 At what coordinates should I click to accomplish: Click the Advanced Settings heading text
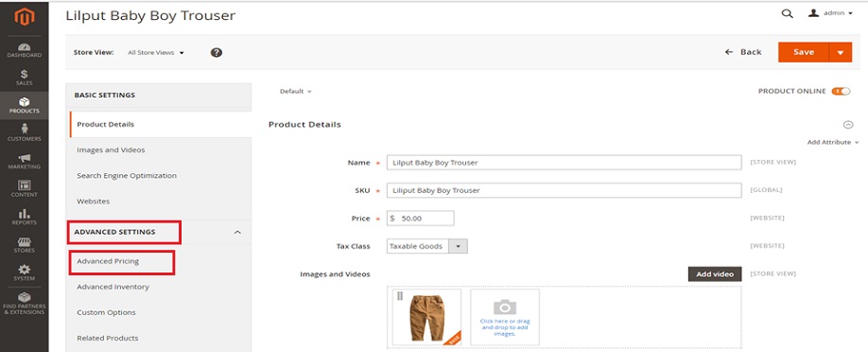(114, 232)
